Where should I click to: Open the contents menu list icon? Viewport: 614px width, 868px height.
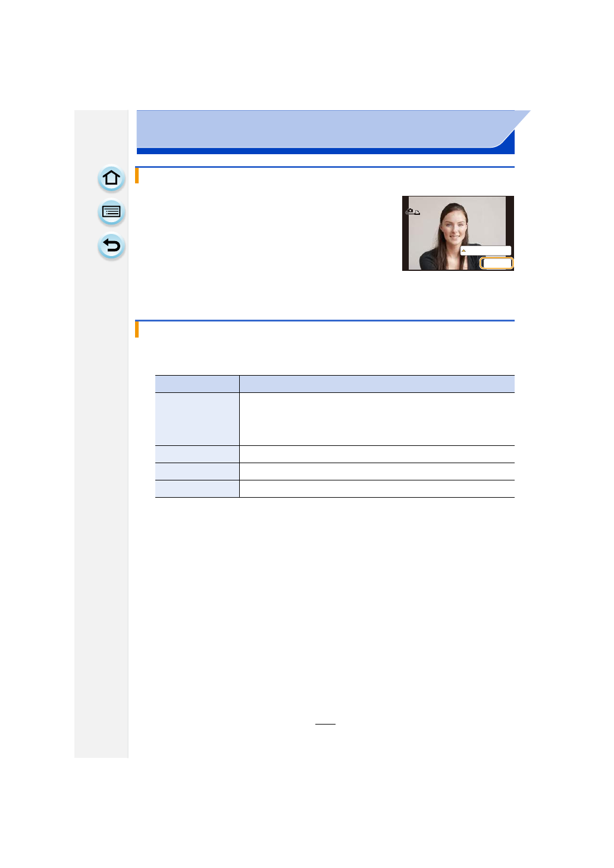click(111, 213)
